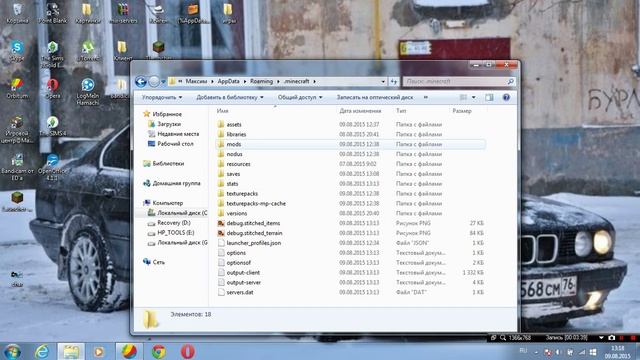Viewport: 640px width, 360px height.
Task: Click the Explorer forward arrow button
Action: pyautogui.click(x=154, y=82)
